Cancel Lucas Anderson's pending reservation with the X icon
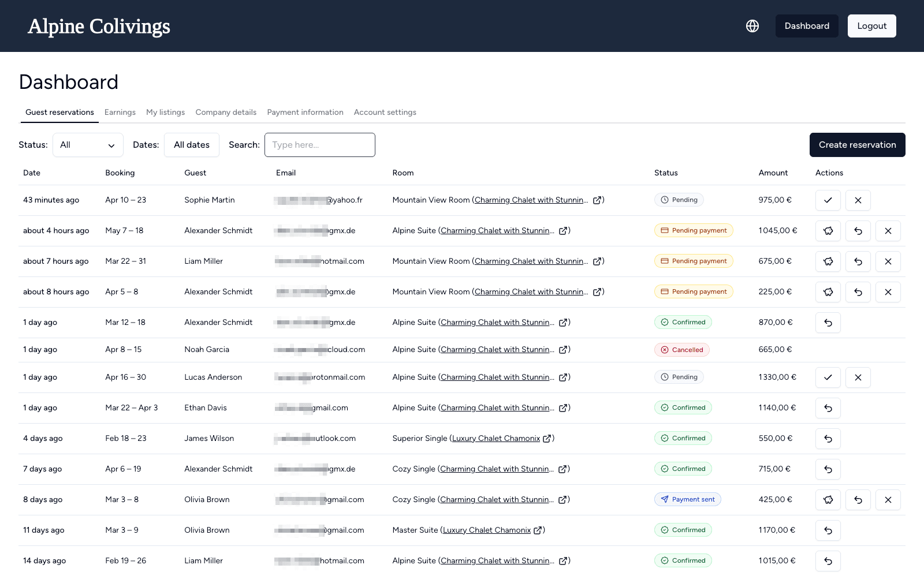The width and height of the screenshot is (924, 576). tap(858, 377)
